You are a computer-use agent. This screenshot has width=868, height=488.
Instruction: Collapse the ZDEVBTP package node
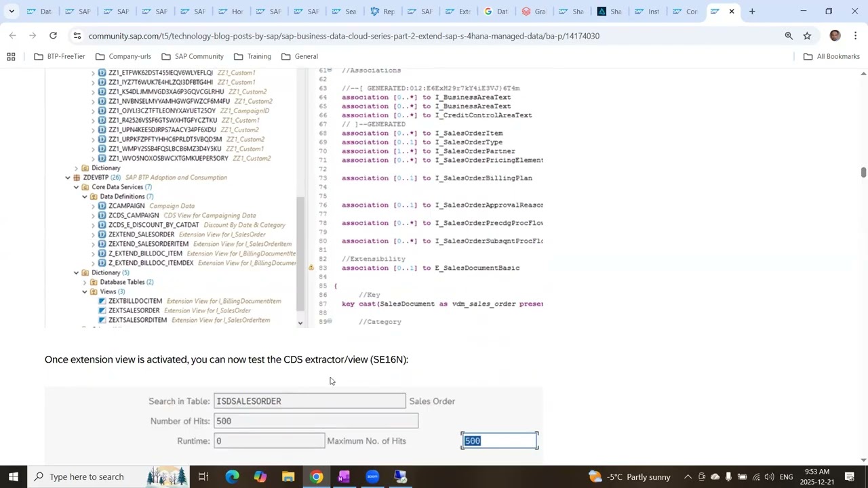[68, 178]
